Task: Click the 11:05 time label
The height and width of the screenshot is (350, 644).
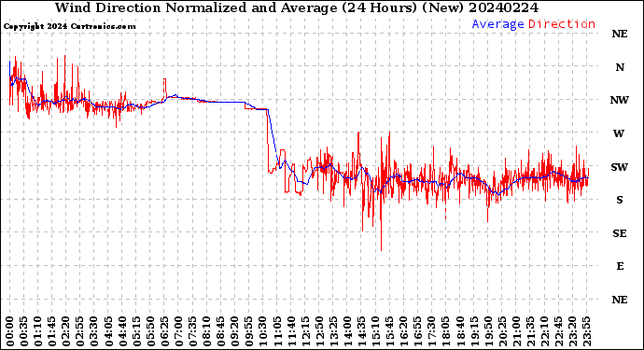Action: (x=277, y=331)
